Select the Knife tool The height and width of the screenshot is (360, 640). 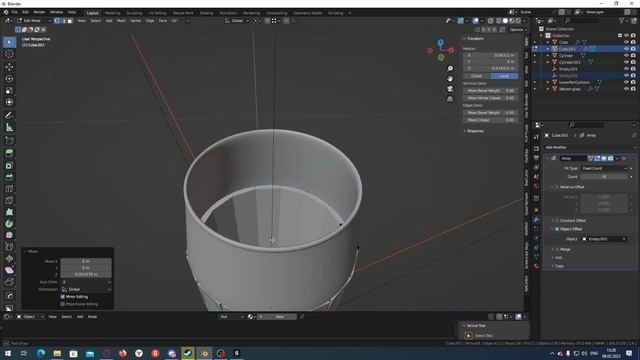pyautogui.click(x=9, y=200)
